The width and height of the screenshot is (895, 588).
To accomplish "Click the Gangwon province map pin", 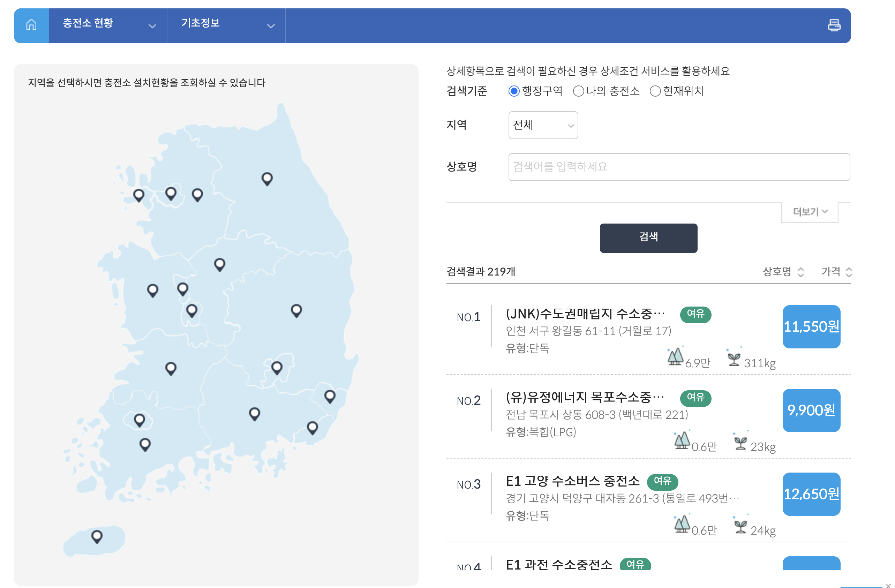I will tap(267, 178).
